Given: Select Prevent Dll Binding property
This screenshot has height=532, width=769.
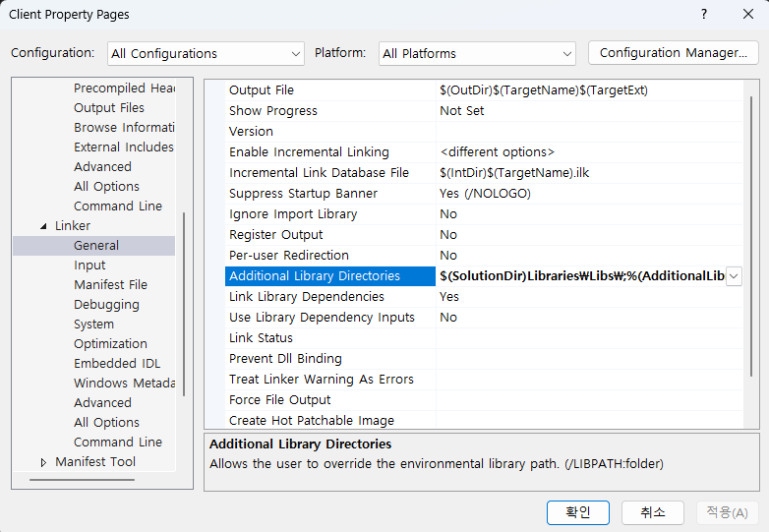Looking at the screenshot, I should point(285,358).
